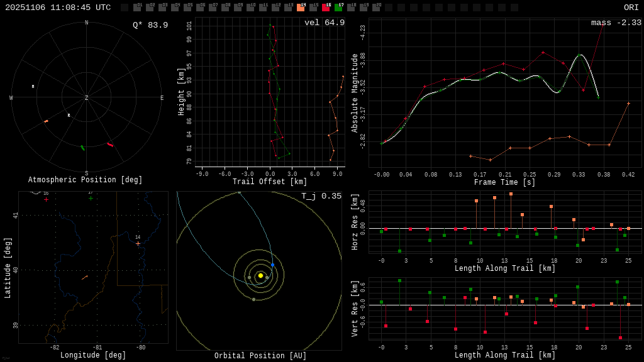The height and width of the screenshot is (362, 644).
Task: Click the Atmospheric Position [deg] title
Action: click(85, 180)
